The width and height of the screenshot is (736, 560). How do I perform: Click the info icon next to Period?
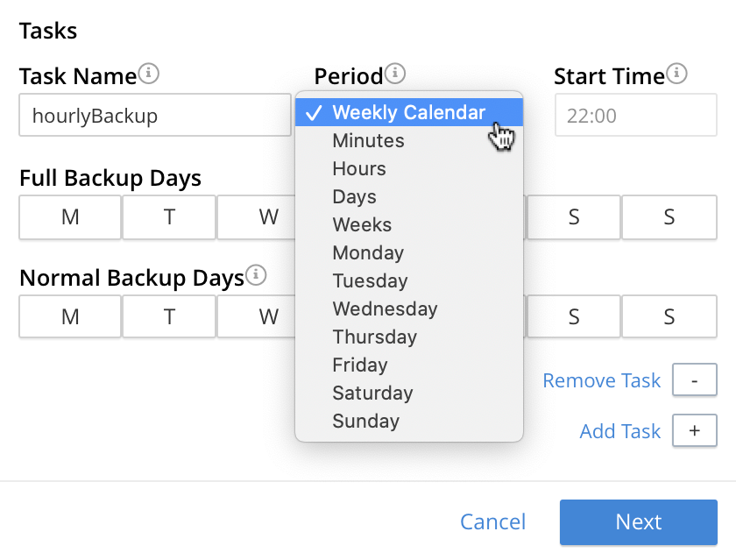click(x=395, y=74)
